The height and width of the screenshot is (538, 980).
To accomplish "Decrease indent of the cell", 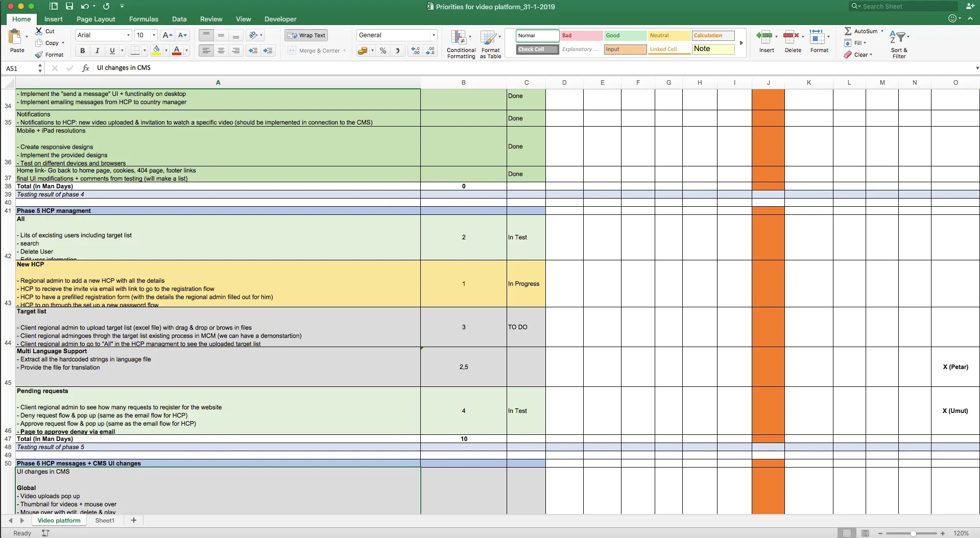I will [x=253, y=51].
